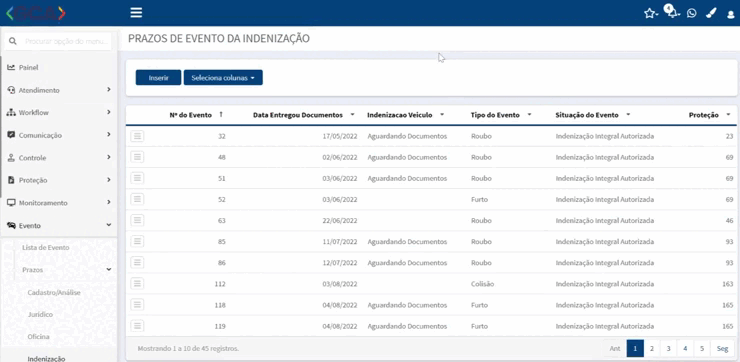Open Proteção column dropdown arrow
Viewport: 740px width, 362px height.
pyautogui.click(x=728, y=115)
